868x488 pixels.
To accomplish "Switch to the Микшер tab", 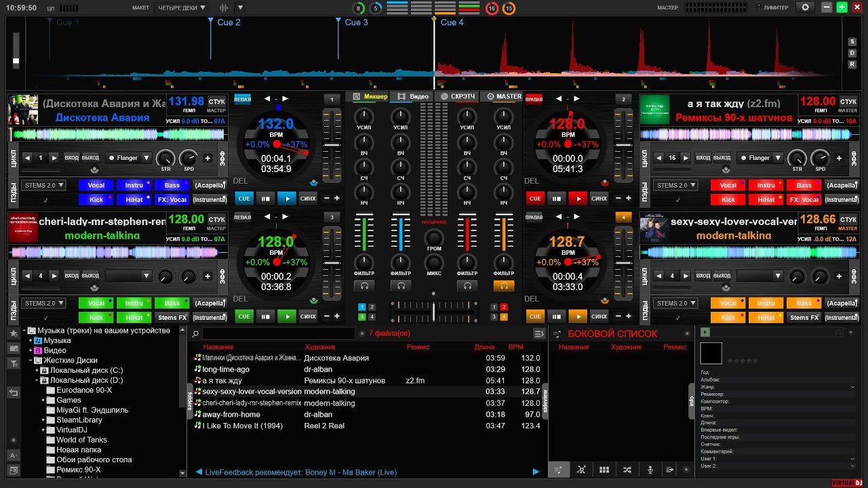I will 370,96.
